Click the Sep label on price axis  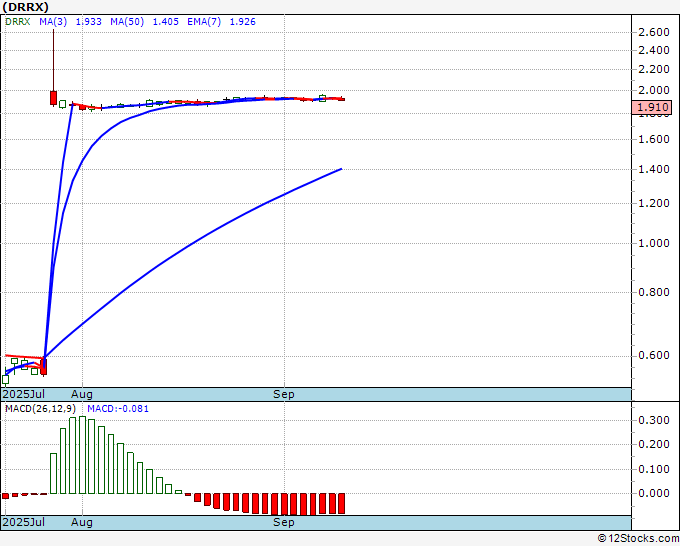tap(284, 394)
